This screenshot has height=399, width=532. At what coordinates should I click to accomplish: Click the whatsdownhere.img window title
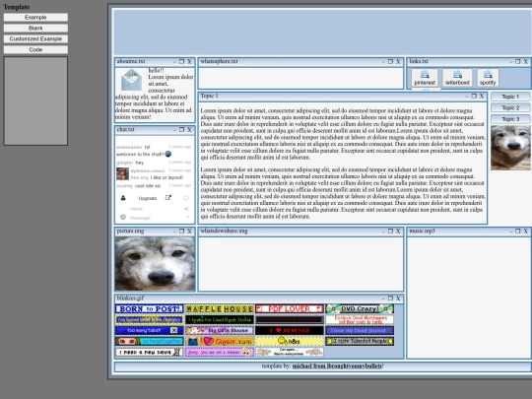[224, 232]
